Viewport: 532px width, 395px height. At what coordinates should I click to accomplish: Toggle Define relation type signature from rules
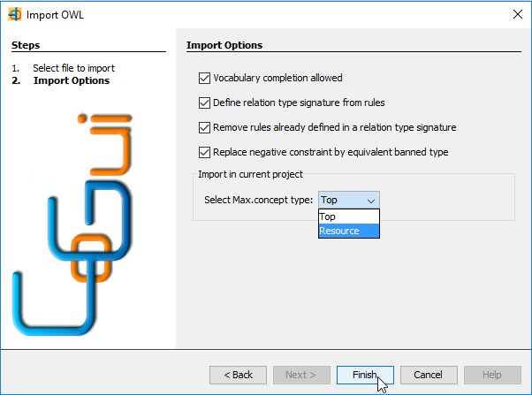coord(204,103)
